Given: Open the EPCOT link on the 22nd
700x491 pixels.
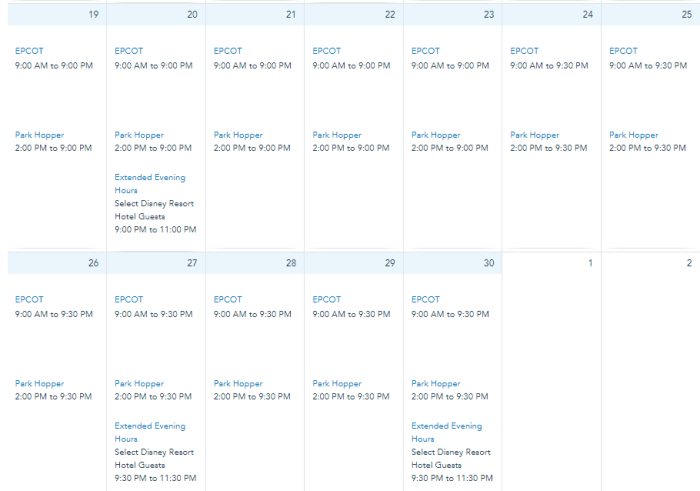Looking at the screenshot, I should (x=327, y=51).
